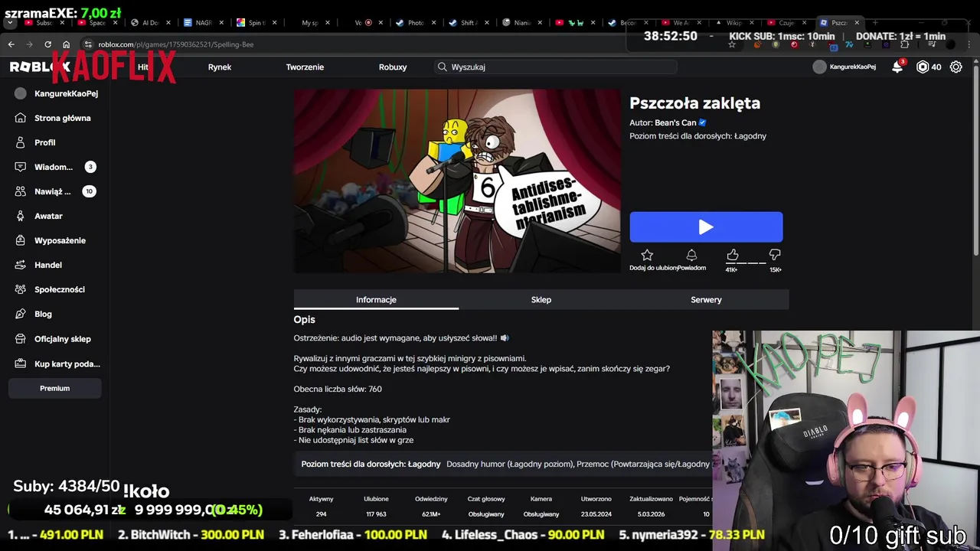Click the search magnifier icon

coord(442,67)
